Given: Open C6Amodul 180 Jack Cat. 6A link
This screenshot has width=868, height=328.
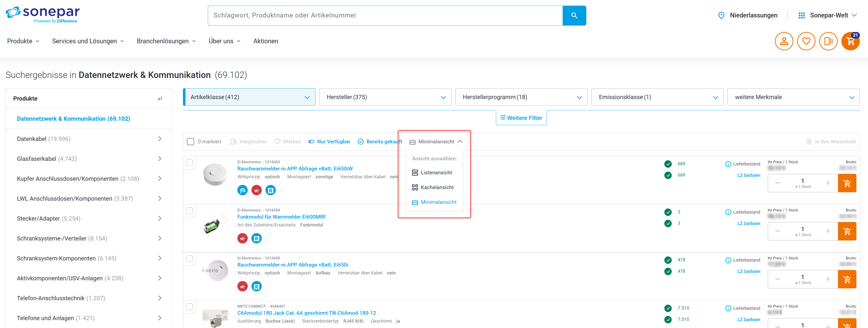Looking at the screenshot, I should 307,313.
